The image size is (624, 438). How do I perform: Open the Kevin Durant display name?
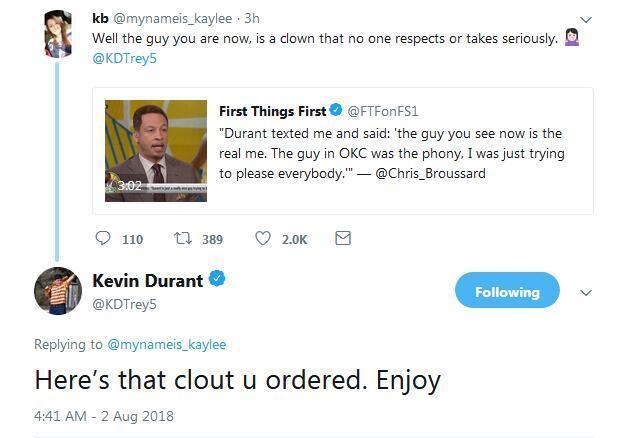(147, 281)
